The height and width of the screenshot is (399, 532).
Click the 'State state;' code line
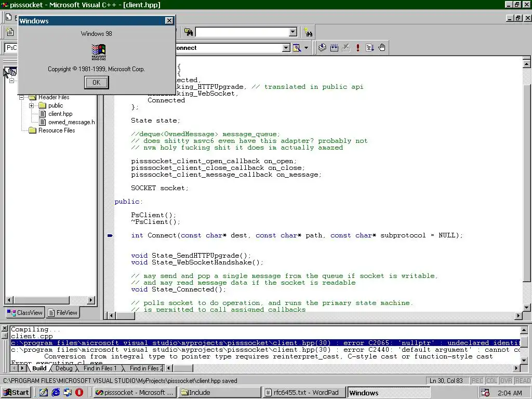click(155, 121)
